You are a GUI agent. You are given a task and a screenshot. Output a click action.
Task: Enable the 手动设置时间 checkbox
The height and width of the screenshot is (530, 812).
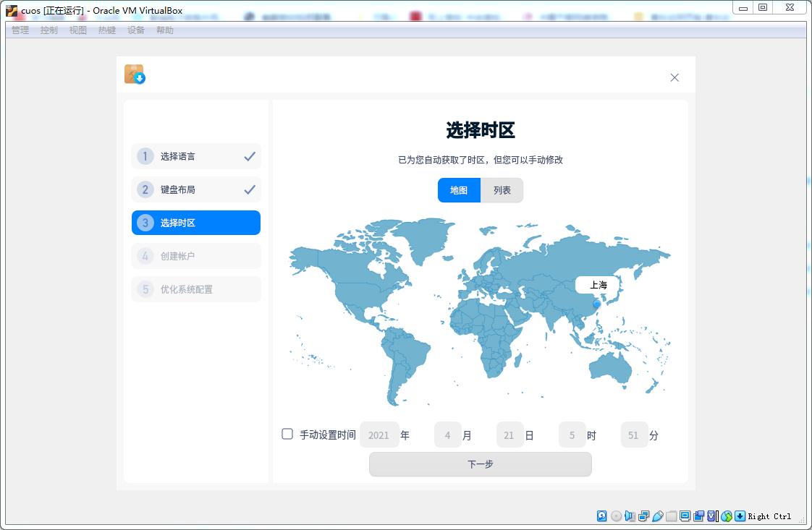(287, 432)
